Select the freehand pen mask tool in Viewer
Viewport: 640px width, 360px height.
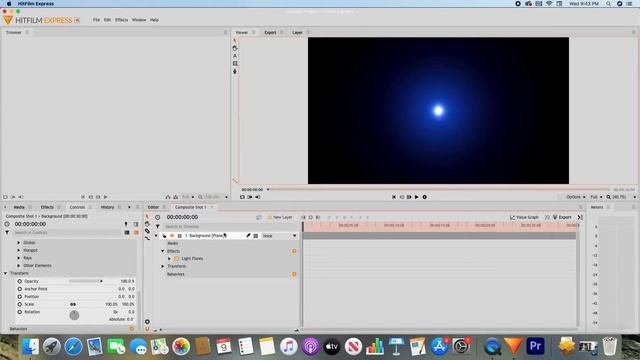235,71
